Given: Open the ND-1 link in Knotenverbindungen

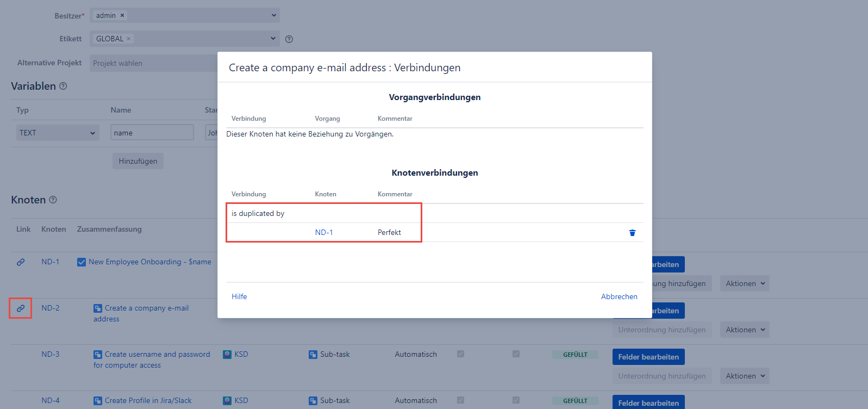Looking at the screenshot, I should click(x=324, y=232).
